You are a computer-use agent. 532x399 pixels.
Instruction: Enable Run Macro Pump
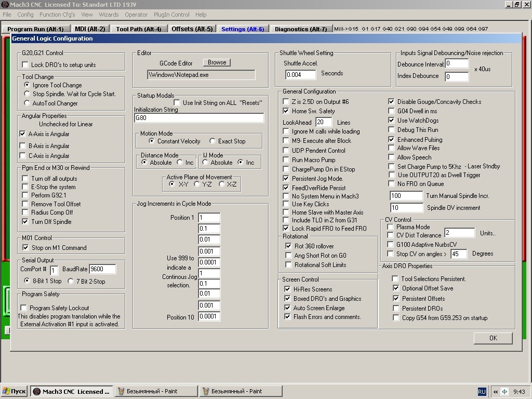tap(286, 159)
